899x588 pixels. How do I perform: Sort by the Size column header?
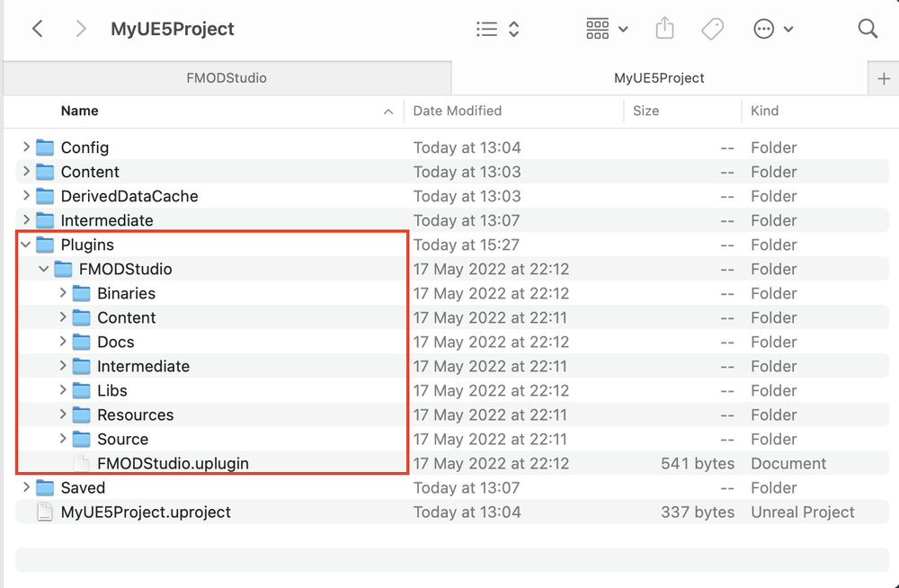coord(645,111)
